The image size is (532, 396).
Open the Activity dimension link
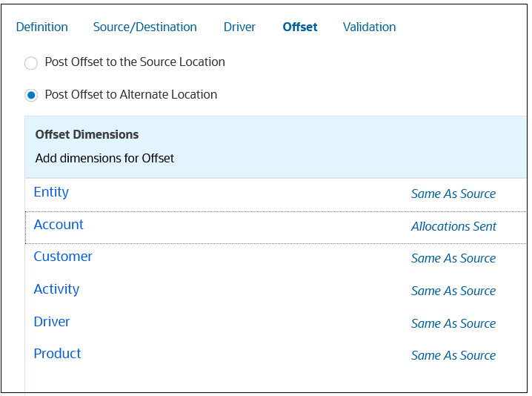(x=56, y=289)
